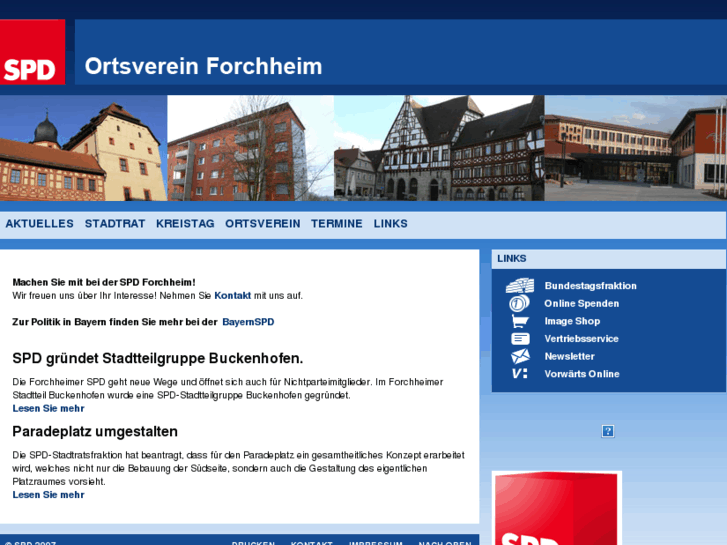The image size is (727, 545).
Task: Click the headline "Paradeplatz umgestalten"
Action: 95,432
